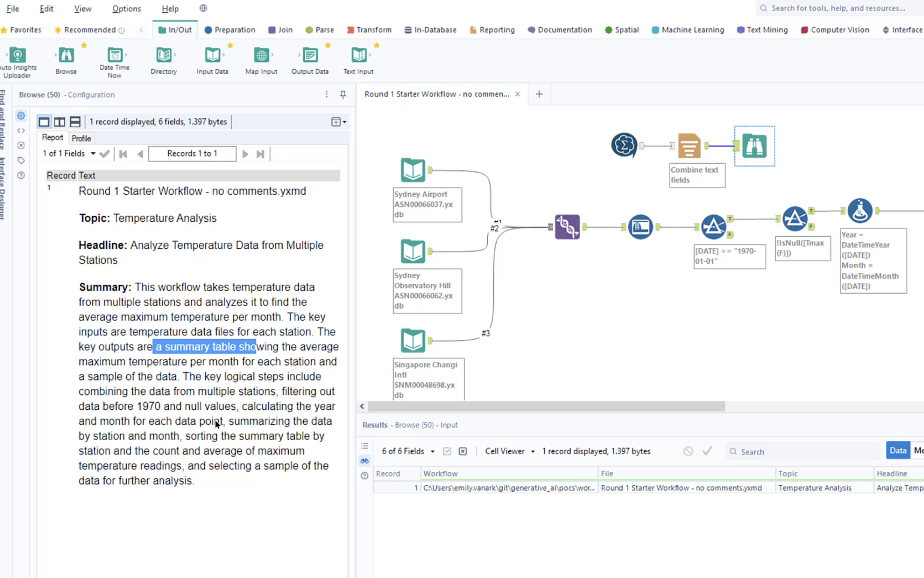Switch to the Profile tab
The height and width of the screenshot is (578, 924).
[81, 138]
